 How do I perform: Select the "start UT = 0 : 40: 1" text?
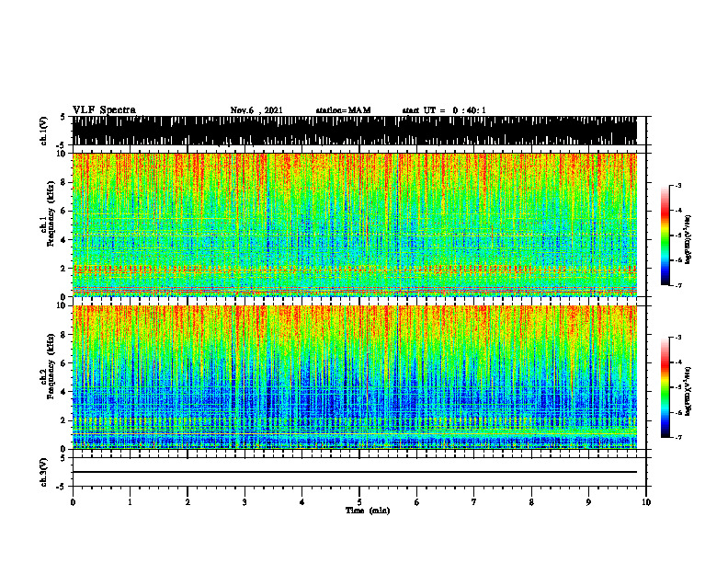pos(444,110)
